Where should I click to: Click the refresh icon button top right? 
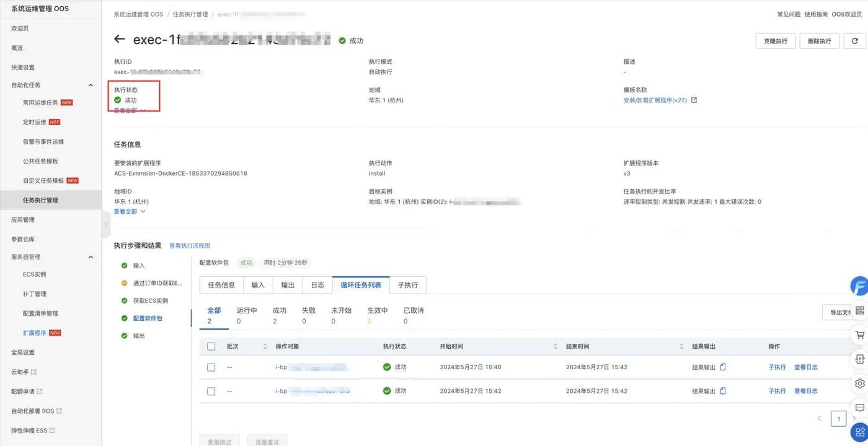pyautogui.click(x=854, y=41)
